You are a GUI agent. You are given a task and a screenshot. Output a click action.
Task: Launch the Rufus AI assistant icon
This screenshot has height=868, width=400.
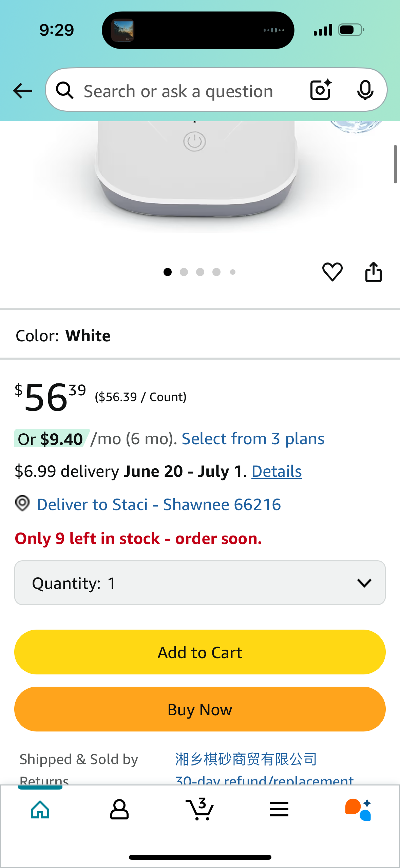point(358,809)
